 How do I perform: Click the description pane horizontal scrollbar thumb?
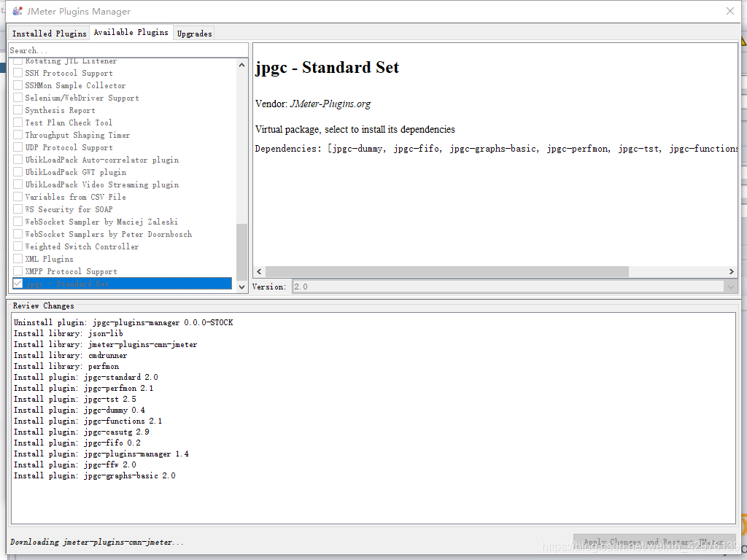[x=447, y=271]
